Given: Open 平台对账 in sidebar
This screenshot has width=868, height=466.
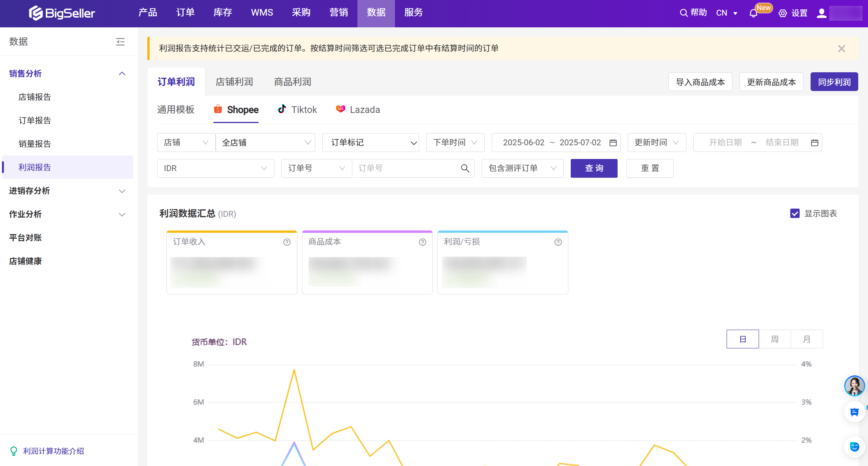Looking at the screenshot, I should pyautogui.click(x=25, y=237).
